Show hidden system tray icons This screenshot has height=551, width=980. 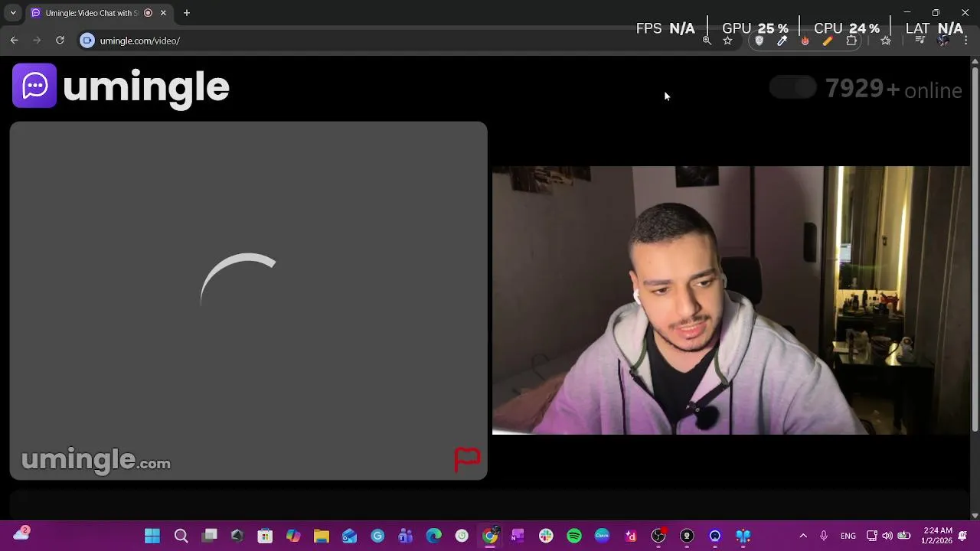click(x=803, y=536)
